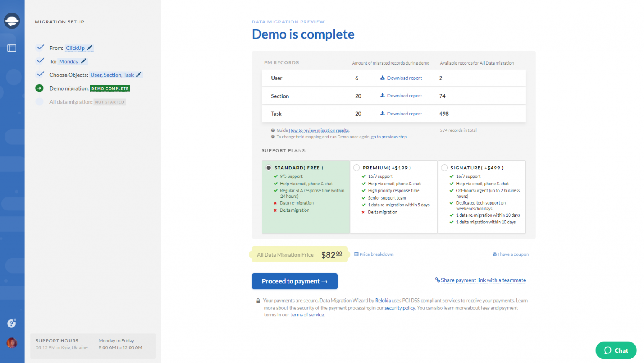Click the download icon for the Task report

tap(383, 113)
